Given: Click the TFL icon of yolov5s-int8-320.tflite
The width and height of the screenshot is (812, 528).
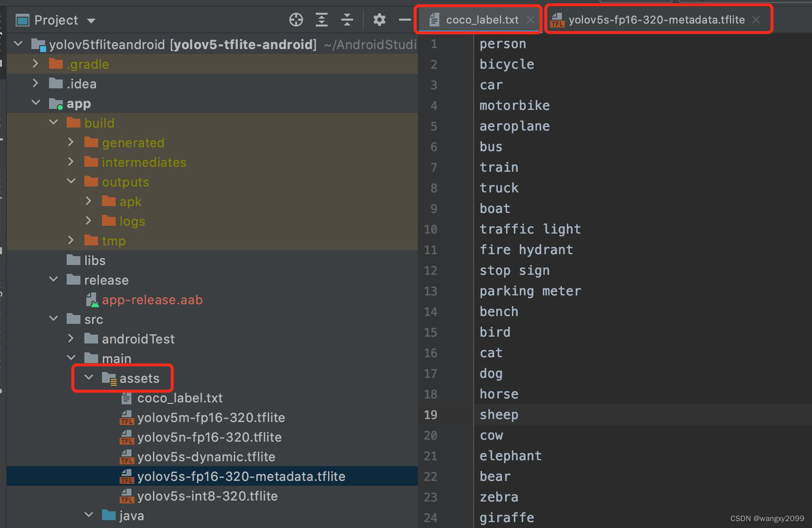Looking at the screenshot, I should tap(127, 496).
